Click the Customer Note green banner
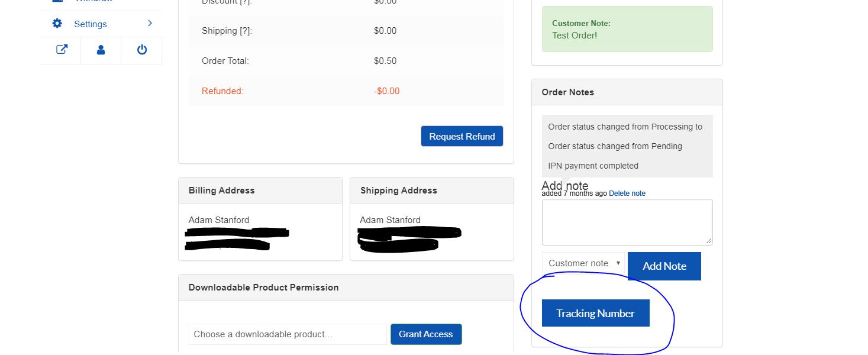This screenshot has height=355, width=868. (x=627, y=28)
